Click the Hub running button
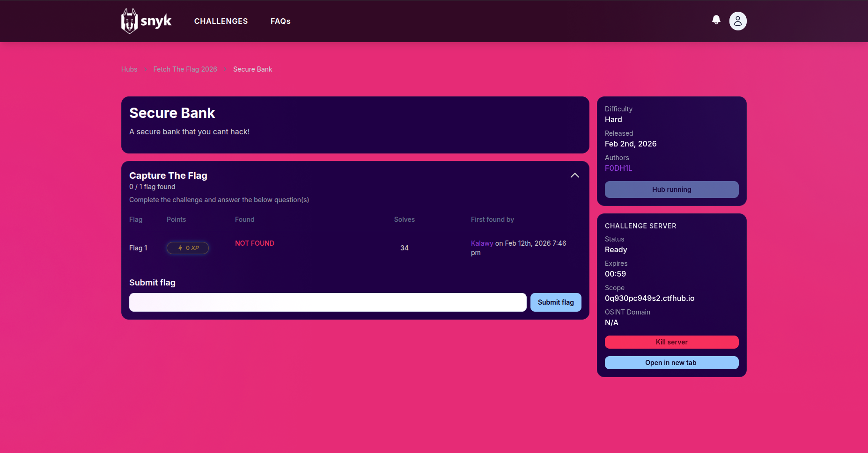 point(671,190)
